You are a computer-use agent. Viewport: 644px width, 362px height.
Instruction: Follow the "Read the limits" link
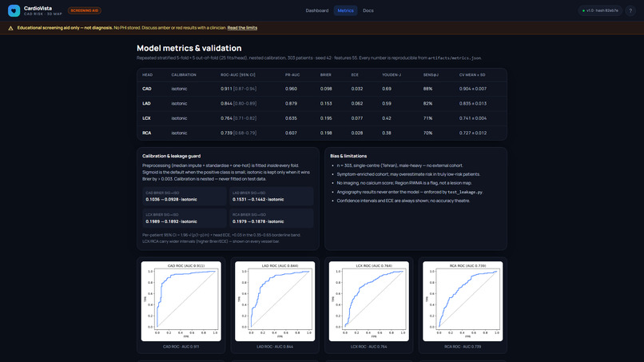coord(242,28)
